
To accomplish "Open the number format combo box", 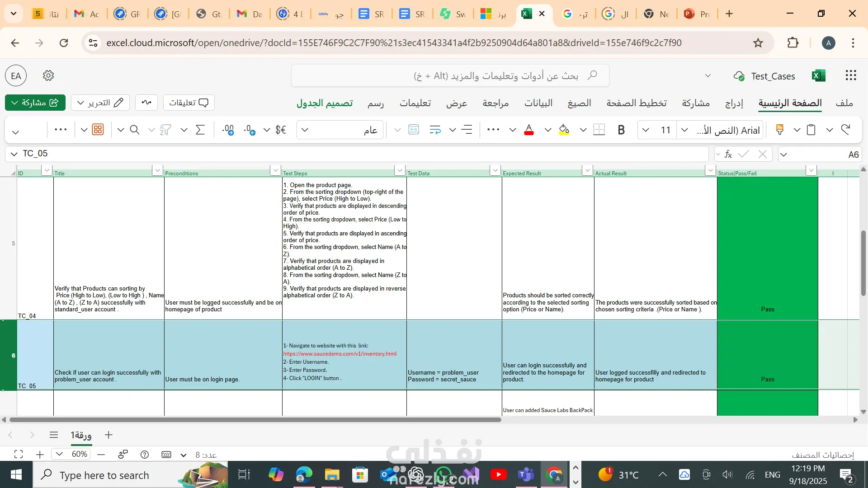I will (340, 130).
